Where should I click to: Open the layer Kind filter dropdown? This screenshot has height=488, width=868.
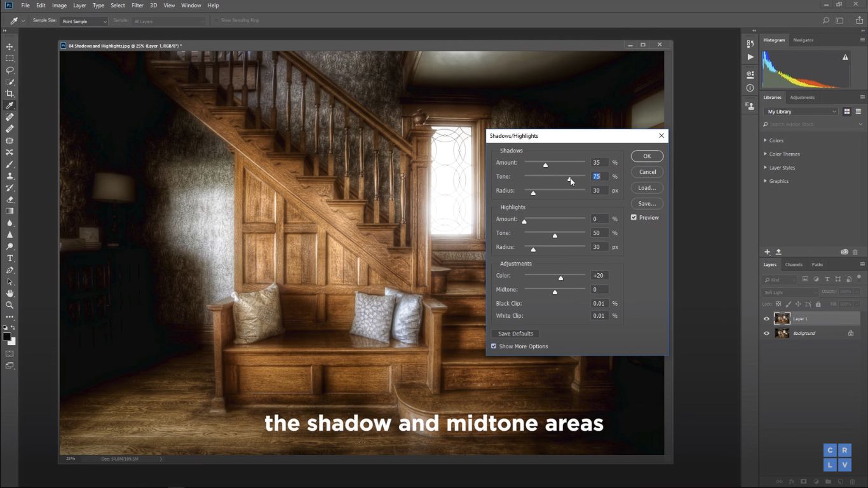pos(780,280)
